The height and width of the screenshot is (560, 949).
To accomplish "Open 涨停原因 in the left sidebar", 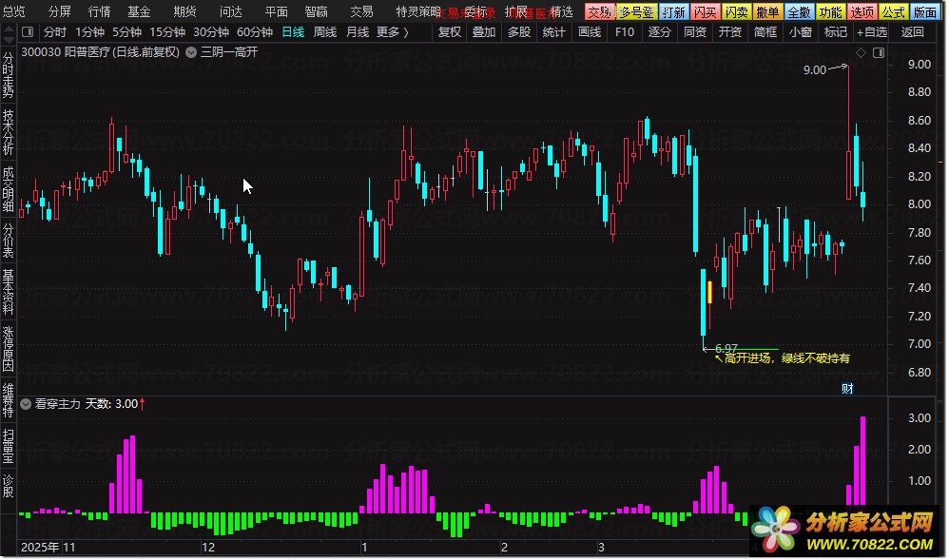I will [x=8, y=349].
